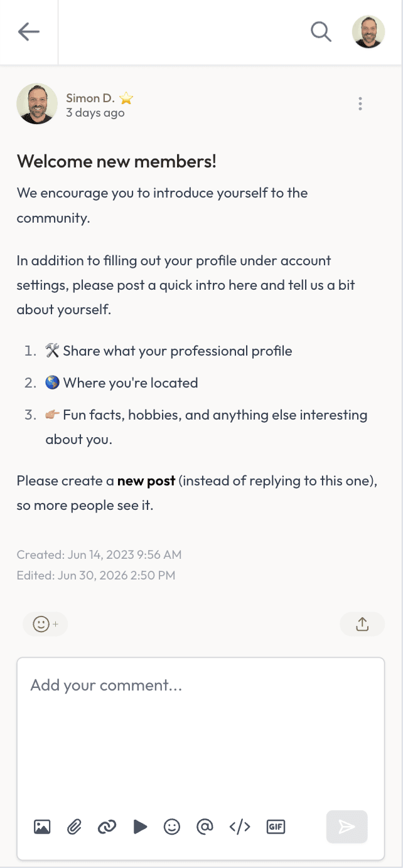This screenshot has width=403, height=868.
Task: Insert a link with the chain icon
Action: [107, 827]
